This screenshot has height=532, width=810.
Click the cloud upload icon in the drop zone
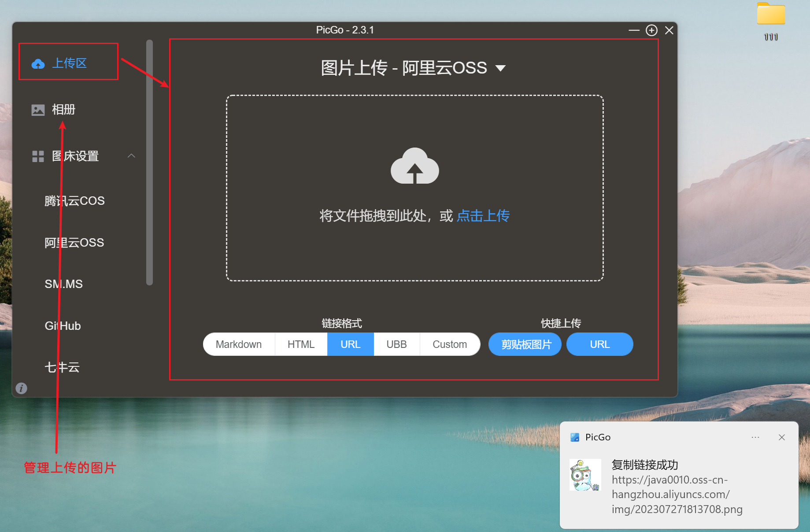tap(415, 166)
